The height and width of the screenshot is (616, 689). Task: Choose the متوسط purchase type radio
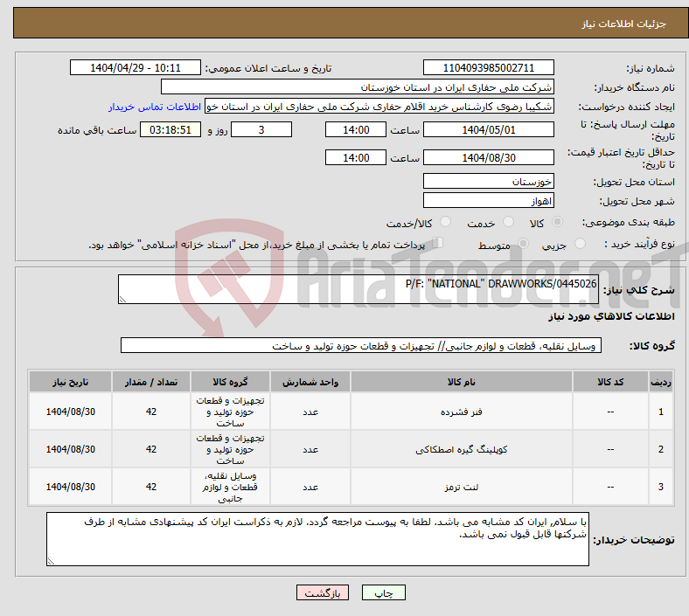pyautogui.click(x=524, y=243)
